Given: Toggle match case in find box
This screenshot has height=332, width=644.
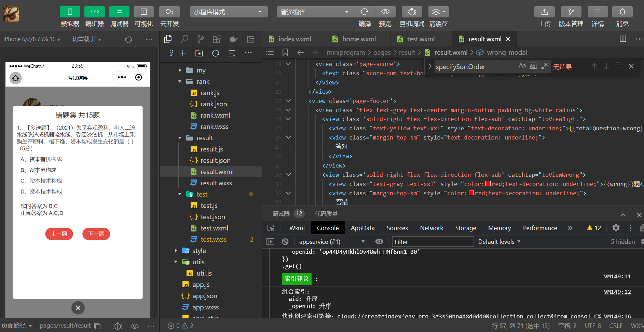Looking at the screenshot, I should click(522, 66).
